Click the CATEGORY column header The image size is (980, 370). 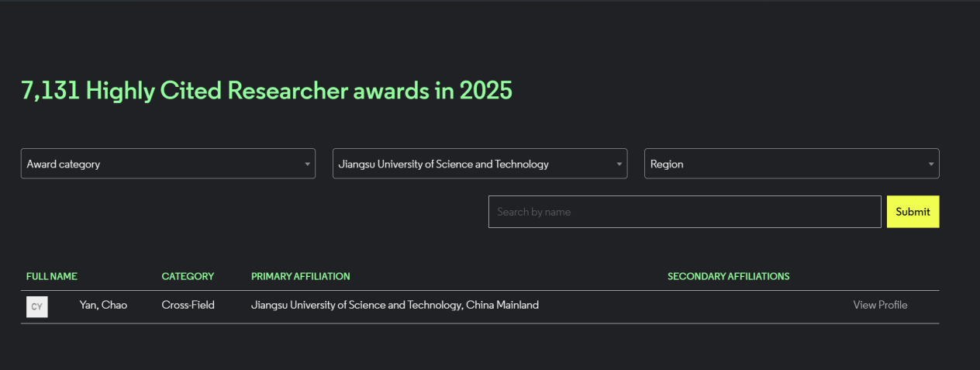point(188,276)
